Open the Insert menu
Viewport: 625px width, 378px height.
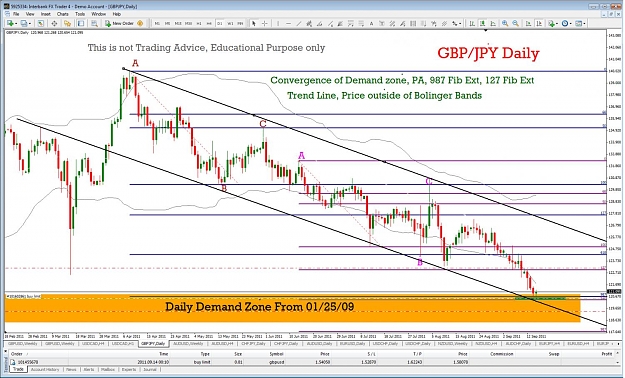(45, 14)
